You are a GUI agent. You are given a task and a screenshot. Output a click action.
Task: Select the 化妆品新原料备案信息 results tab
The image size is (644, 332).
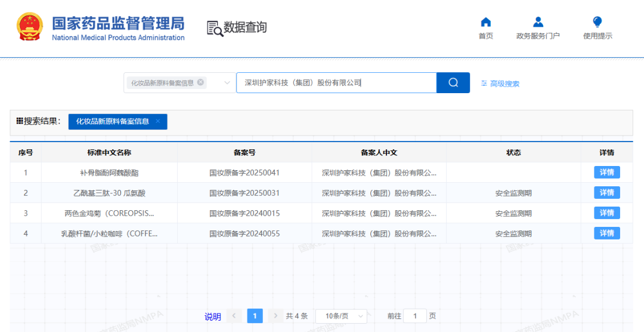tap(112, 121)
